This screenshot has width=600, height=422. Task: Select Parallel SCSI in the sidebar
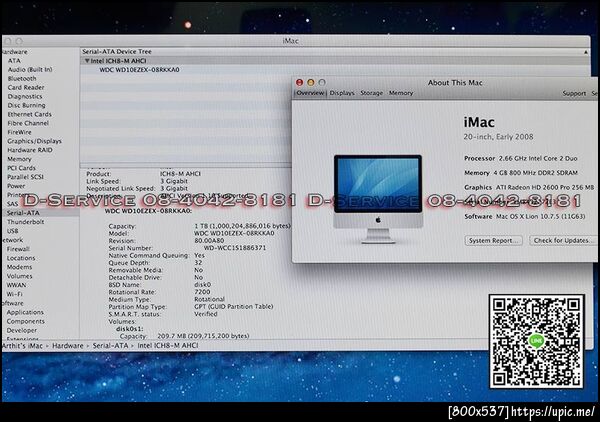tap(25, 177)
